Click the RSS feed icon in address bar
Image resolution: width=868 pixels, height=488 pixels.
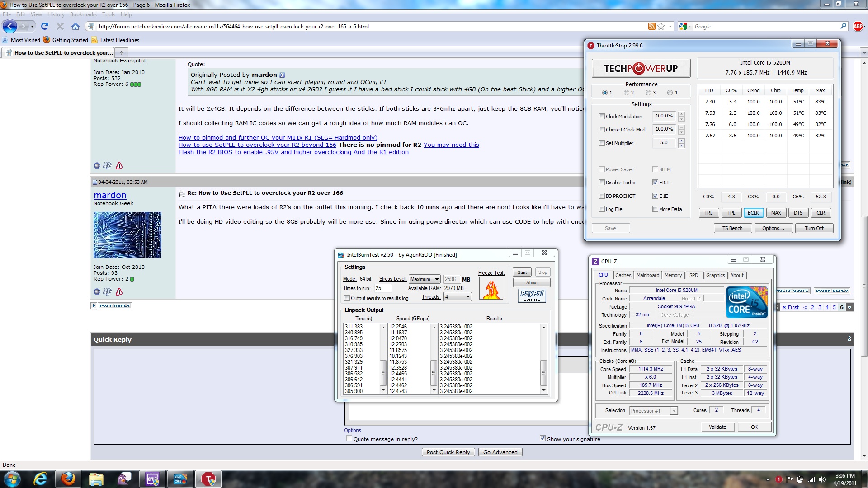click(651, 26)
